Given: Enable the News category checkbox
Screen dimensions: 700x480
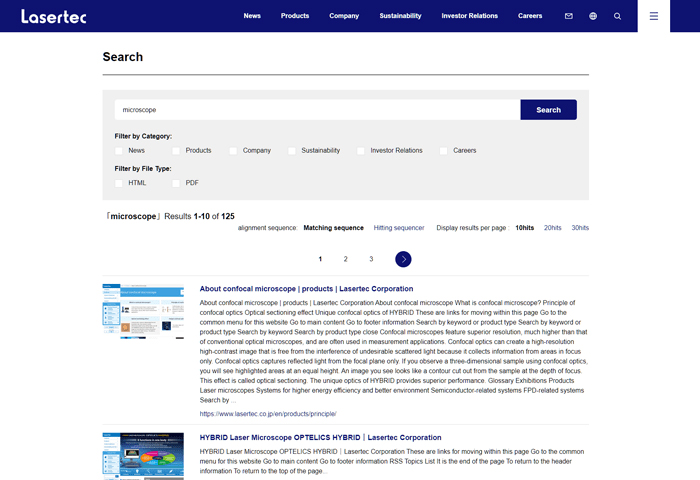Looking at the screenshot, I should click(x=119, y=151).
